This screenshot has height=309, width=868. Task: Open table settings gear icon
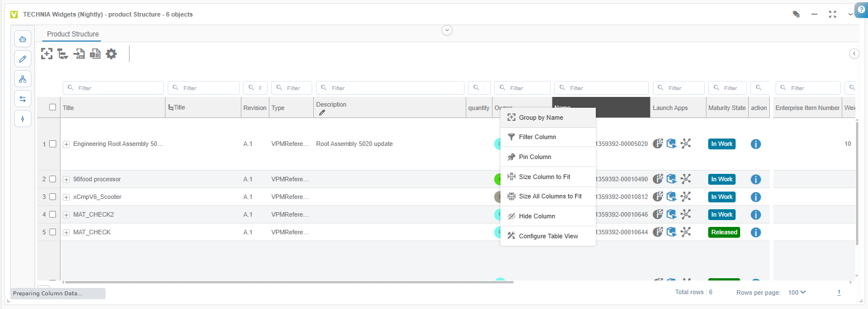[111, 54]
